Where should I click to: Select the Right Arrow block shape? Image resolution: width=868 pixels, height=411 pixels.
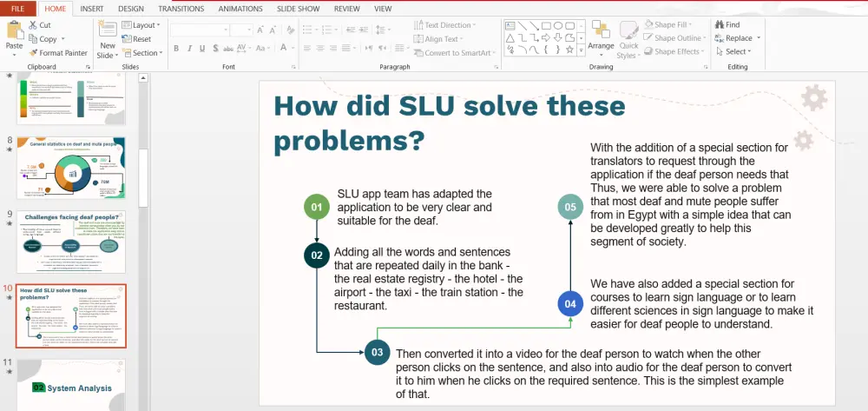click(546, 37)
